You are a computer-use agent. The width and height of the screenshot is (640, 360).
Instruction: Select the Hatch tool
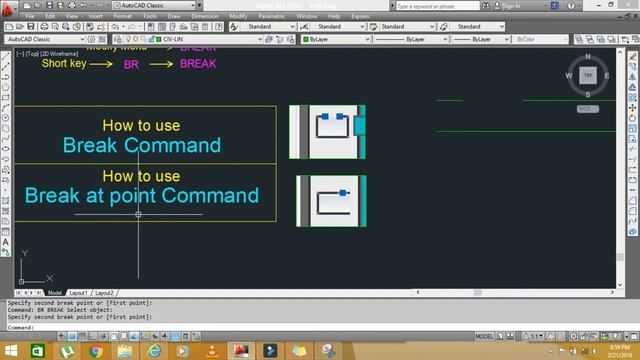[6, 200]
